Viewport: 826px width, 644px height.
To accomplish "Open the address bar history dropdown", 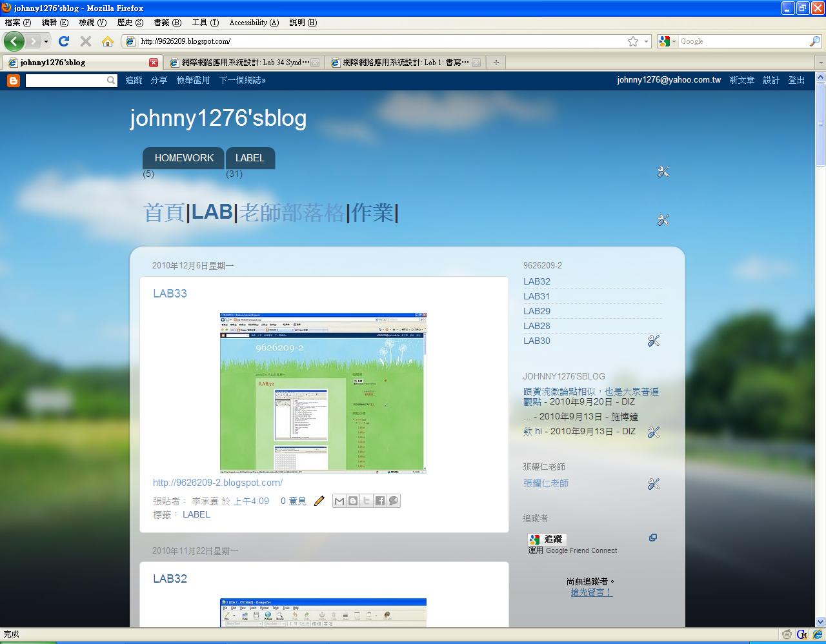I will click(x=647, y=41).
